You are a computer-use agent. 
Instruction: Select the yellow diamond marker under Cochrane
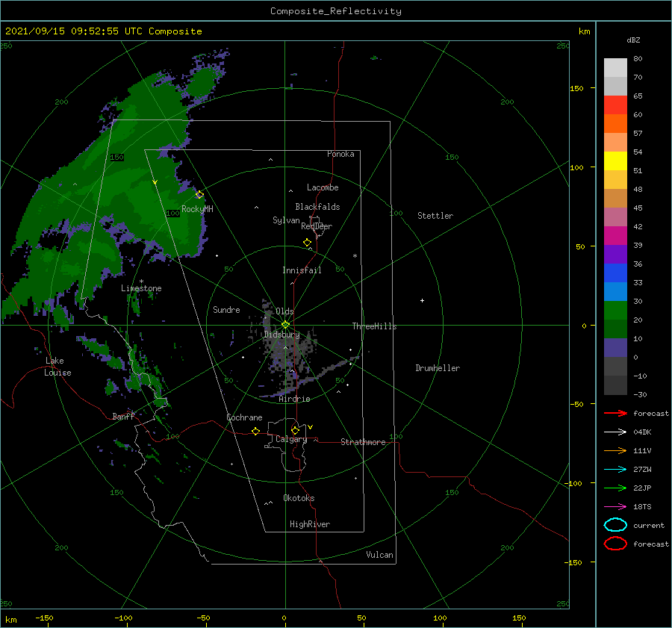coord(255,431)
